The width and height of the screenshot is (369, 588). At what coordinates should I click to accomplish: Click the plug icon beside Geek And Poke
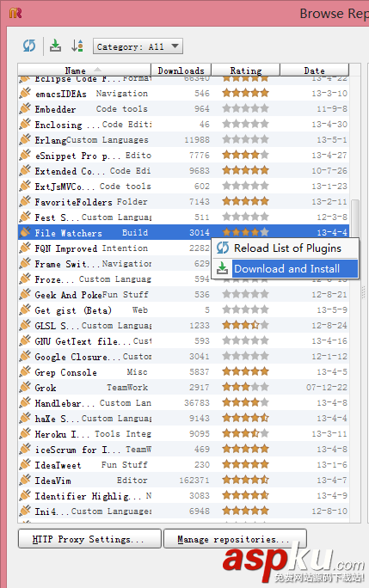(x=25, y=294)
